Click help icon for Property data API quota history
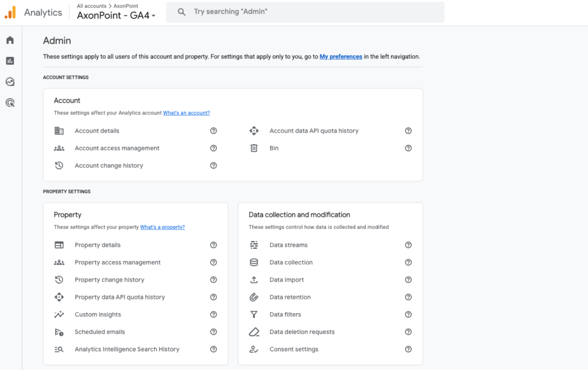The width and height of the screenshot is (588, 370). tap(214, 297)
